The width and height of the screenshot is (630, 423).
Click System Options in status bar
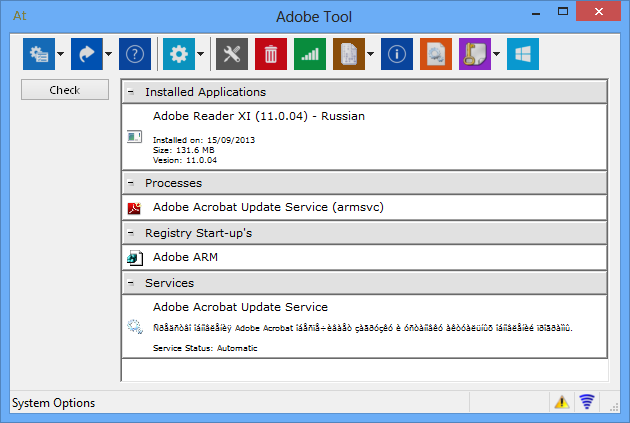coord(53,403)
